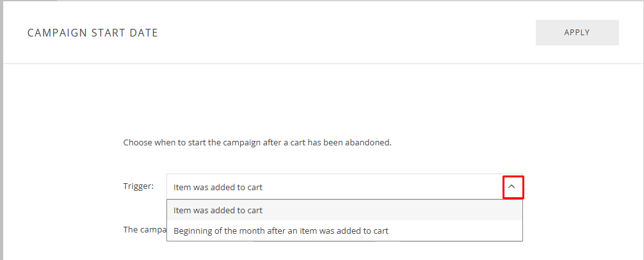
Task: Click the "Trigger:" label
Action: 138,186
